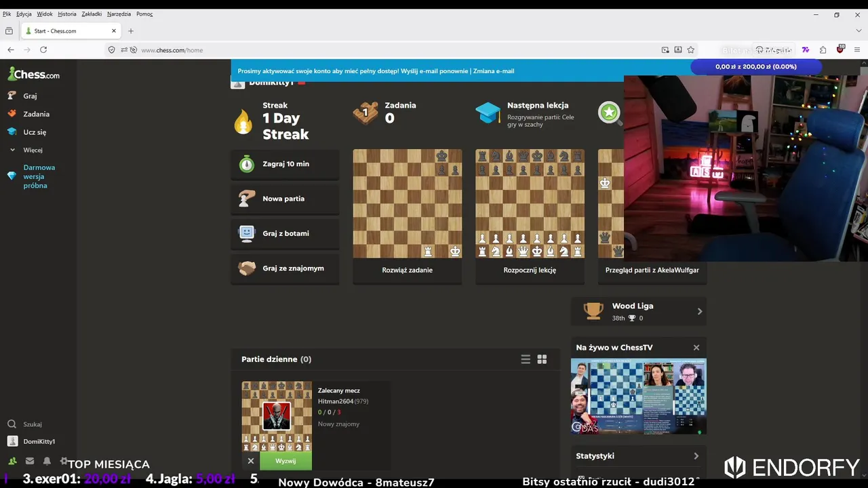This screenshot has height=488, width=868.
Task: Open the Plik menu
Action: 7,14
